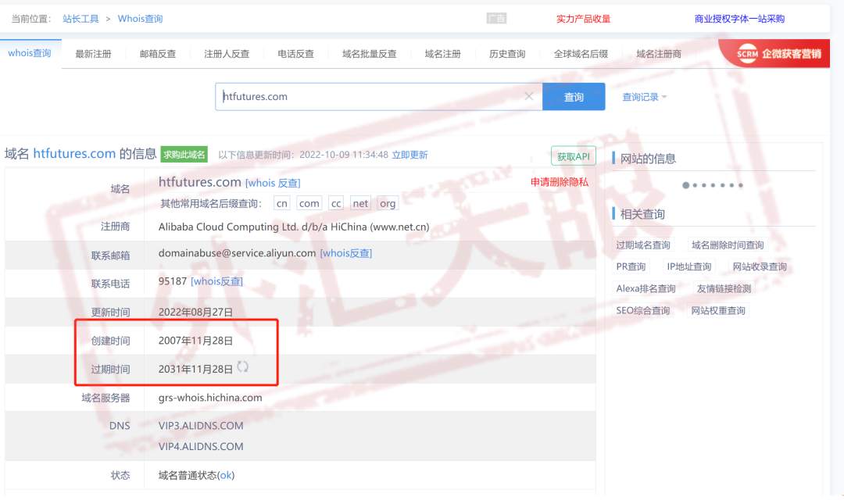Click VIP3.ALIDNS.COM DNS entry
The width and height of the screenshot is (844, 504).
pyautogui.click(x=201, y=426)
